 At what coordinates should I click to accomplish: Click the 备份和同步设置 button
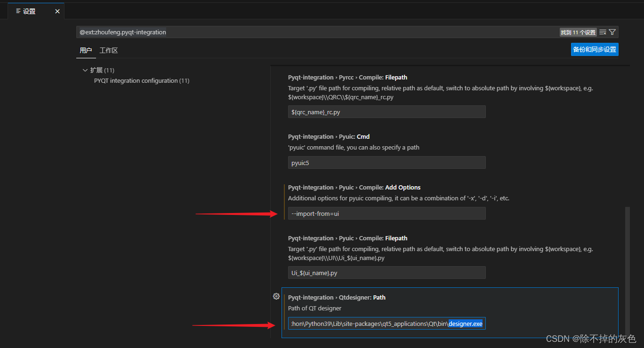click(595, 49)
